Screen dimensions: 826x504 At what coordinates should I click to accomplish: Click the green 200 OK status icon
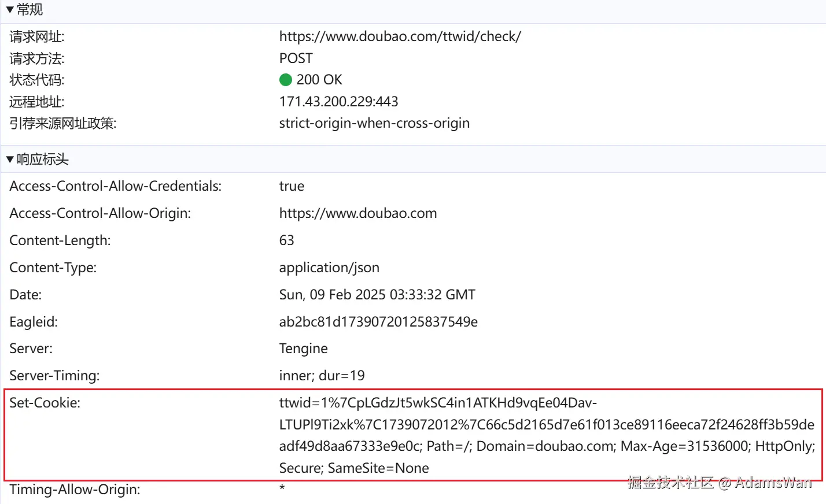click(x=286, y=80)
